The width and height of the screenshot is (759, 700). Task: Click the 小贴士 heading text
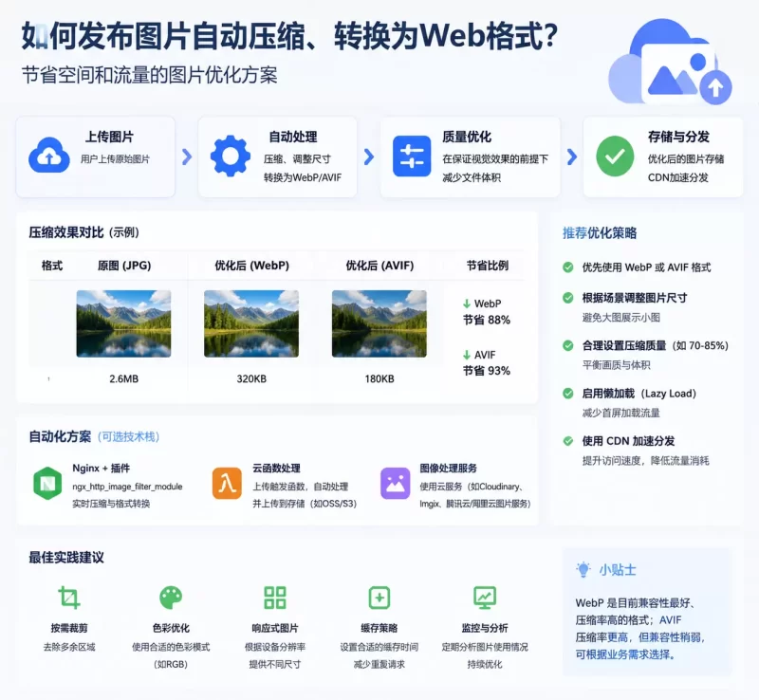click(x=618, y=570)
